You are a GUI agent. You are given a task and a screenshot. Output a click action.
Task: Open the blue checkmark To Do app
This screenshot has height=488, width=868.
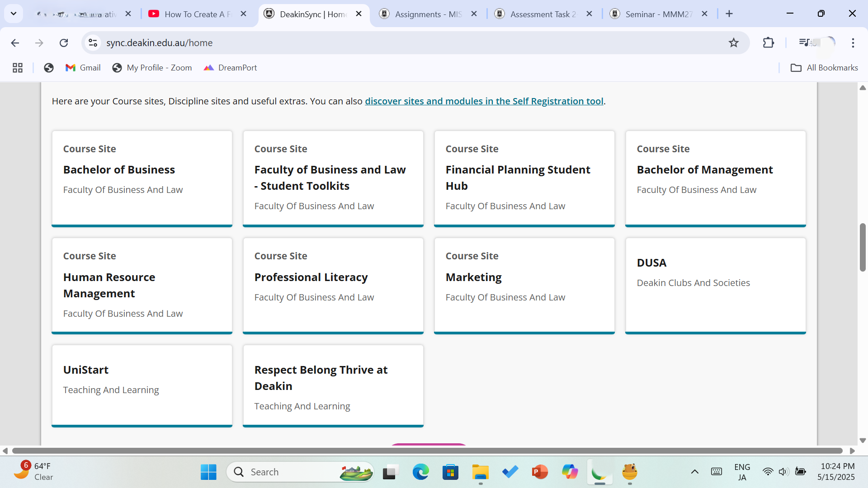tap(510, 472)
